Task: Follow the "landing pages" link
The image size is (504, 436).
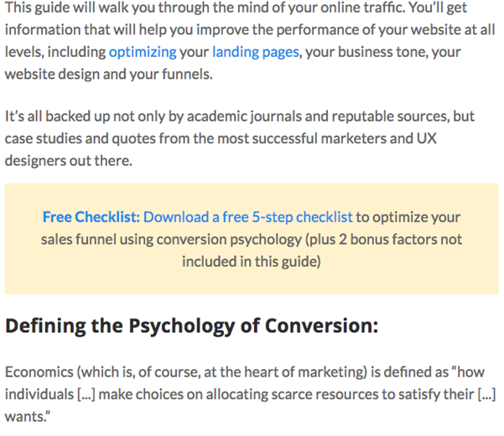Action: coord(256,52)
